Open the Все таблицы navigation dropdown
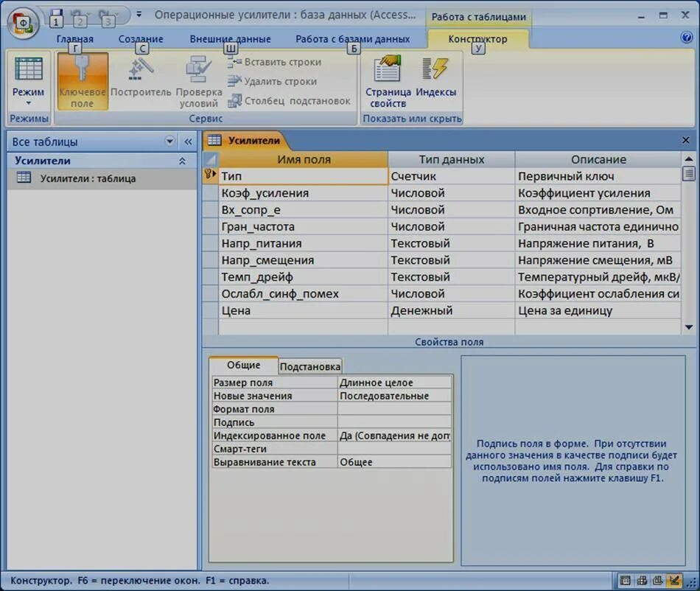This screenshot has width=700, height=591. click(169, 141)
